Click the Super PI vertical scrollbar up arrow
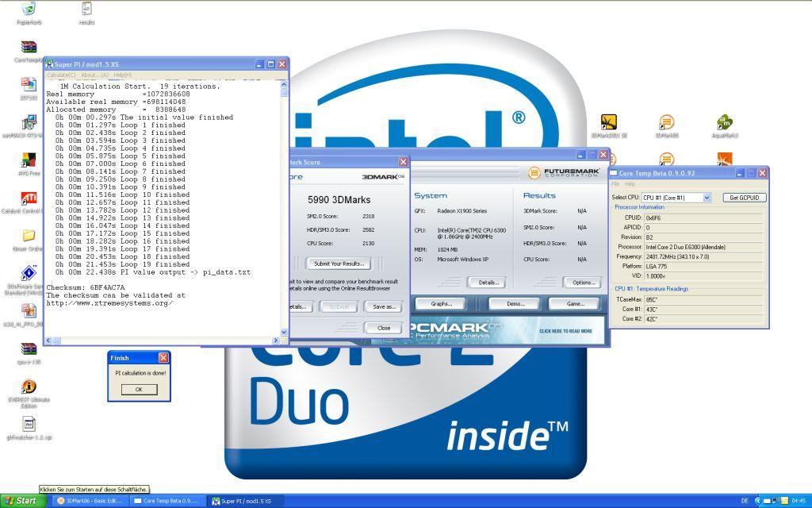Image resolution: width=812 pixels, height=508 pixels. 284,84
